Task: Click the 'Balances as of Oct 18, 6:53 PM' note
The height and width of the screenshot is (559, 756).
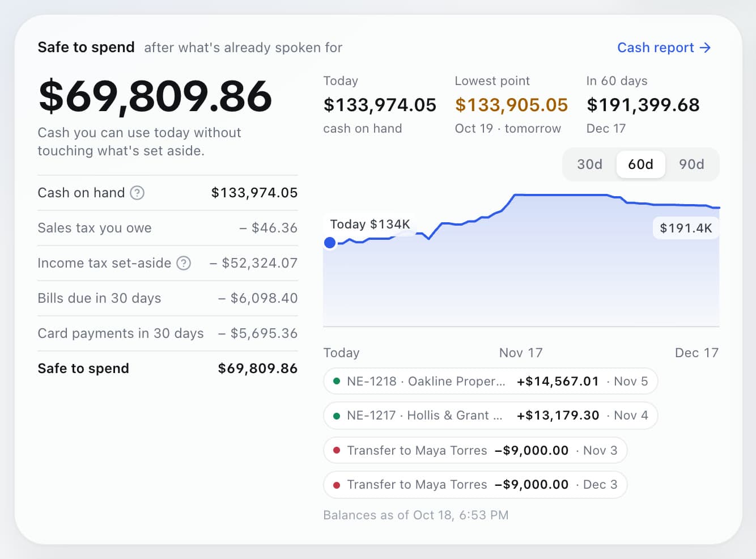Action: coord(416,515)
